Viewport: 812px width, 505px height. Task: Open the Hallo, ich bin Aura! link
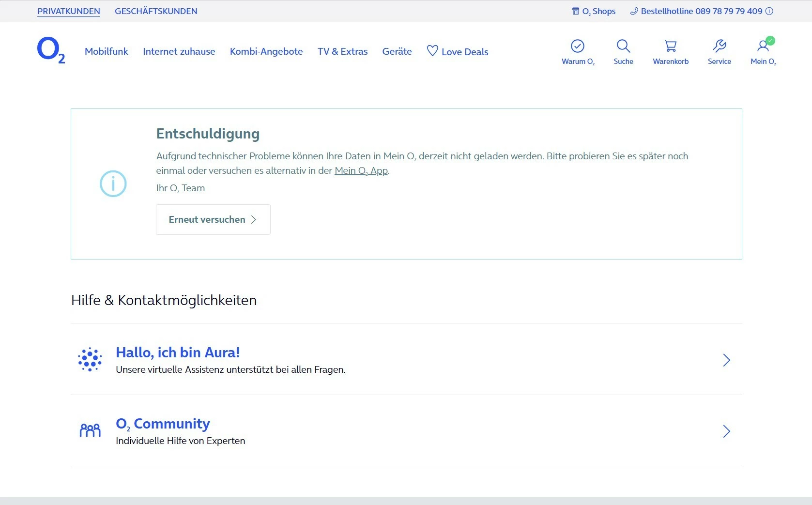point(178,352)
